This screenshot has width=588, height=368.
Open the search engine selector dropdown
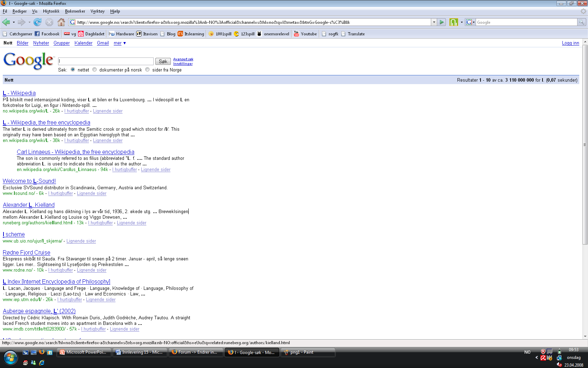click(471, 22)
